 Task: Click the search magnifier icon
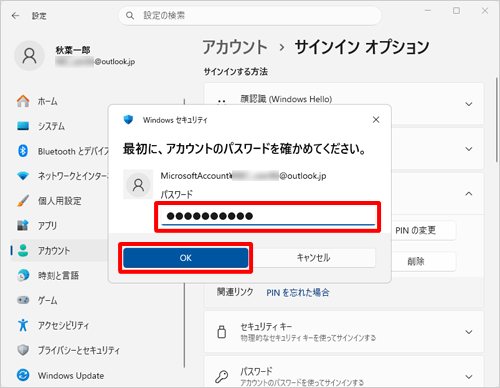[x=130, y=16]
